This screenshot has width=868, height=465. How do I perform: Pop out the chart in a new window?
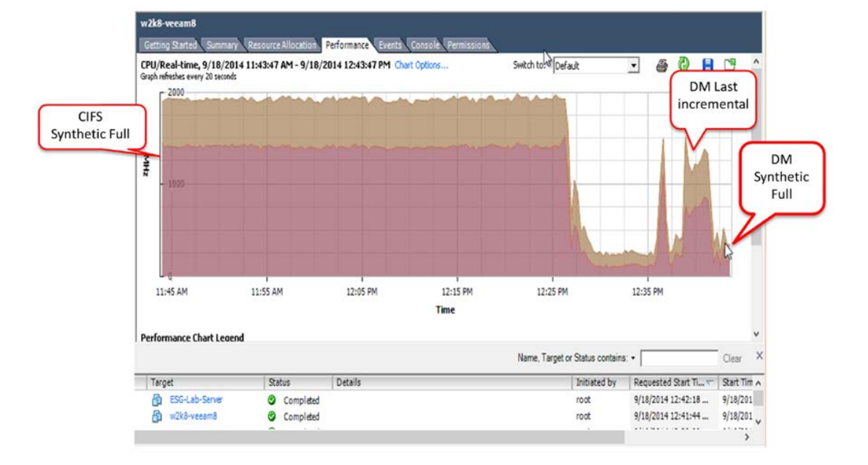729,64
